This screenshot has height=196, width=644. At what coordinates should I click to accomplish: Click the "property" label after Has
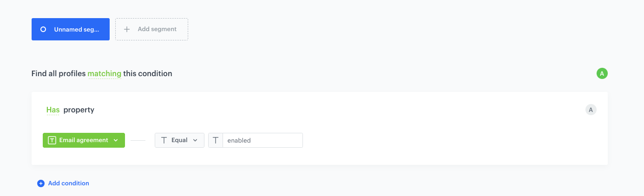click(x=79, y=110)
